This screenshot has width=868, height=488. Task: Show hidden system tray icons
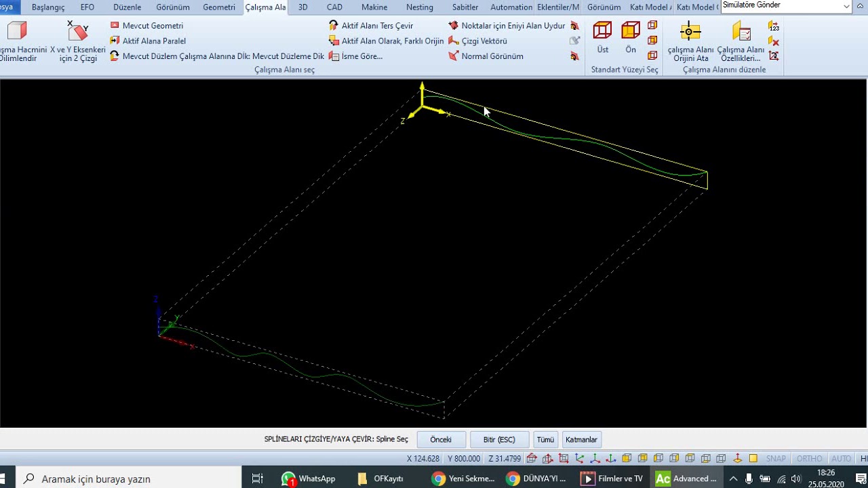click(x=733, y=479)
